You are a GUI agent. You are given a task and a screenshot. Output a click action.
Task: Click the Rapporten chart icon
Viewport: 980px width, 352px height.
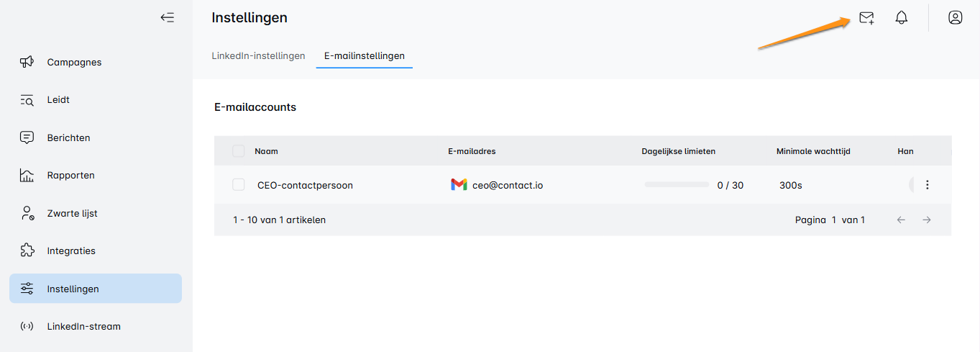pyautogui.click(x=27, y=176)
